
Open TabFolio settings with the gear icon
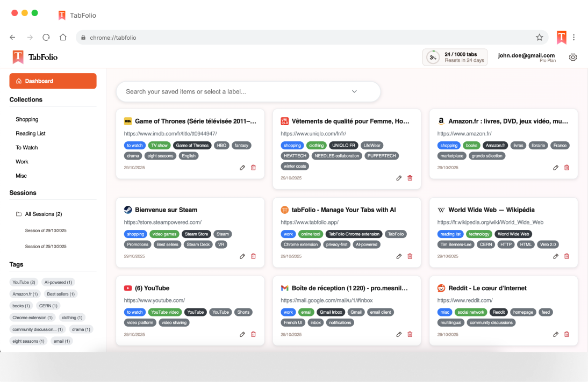coord(573,57)
